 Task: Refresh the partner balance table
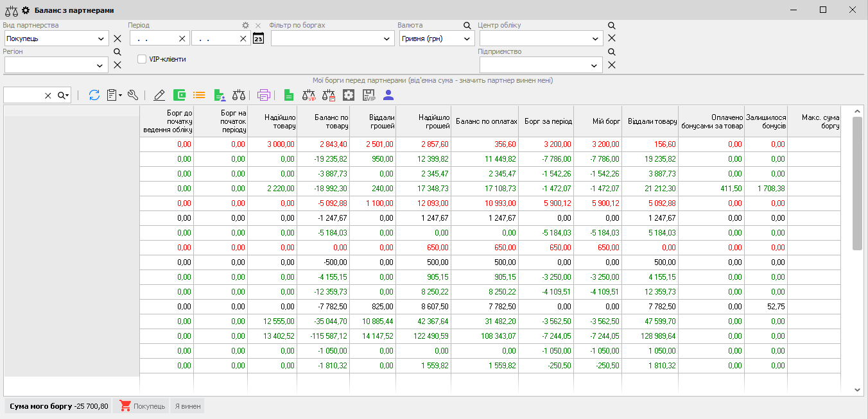coord(94,95)
